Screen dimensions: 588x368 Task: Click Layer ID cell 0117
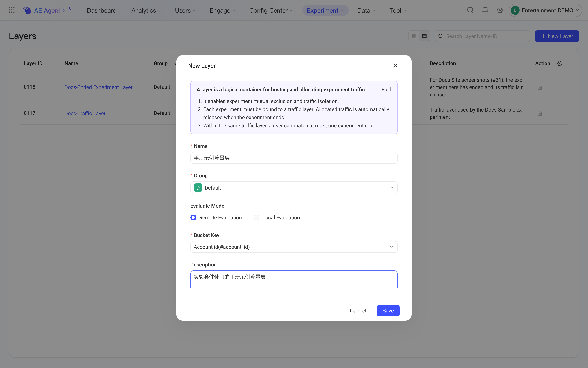(x=30, y=113)
